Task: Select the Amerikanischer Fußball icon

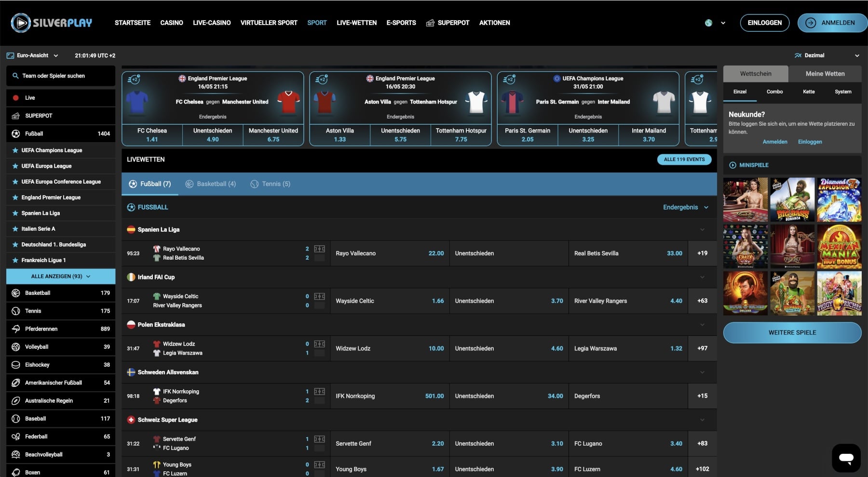Action: tap(15, 383)
